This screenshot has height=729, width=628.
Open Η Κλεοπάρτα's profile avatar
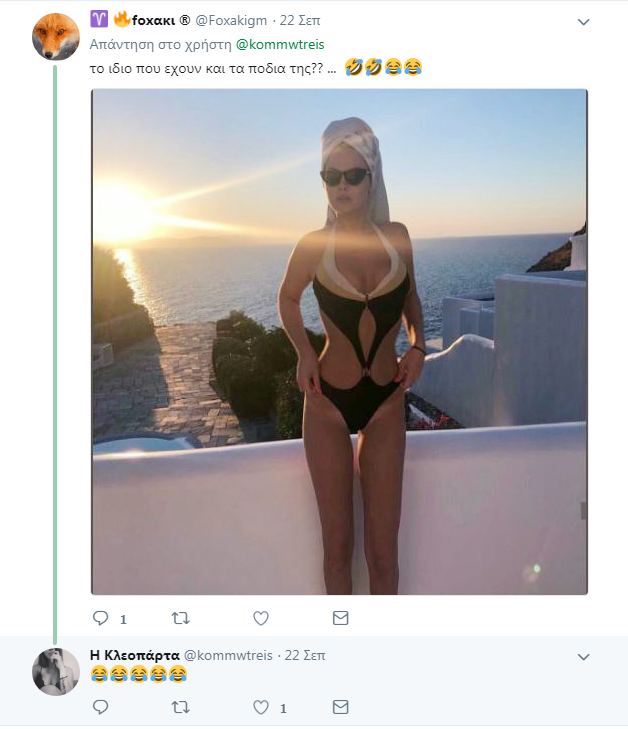coord(56,672)
